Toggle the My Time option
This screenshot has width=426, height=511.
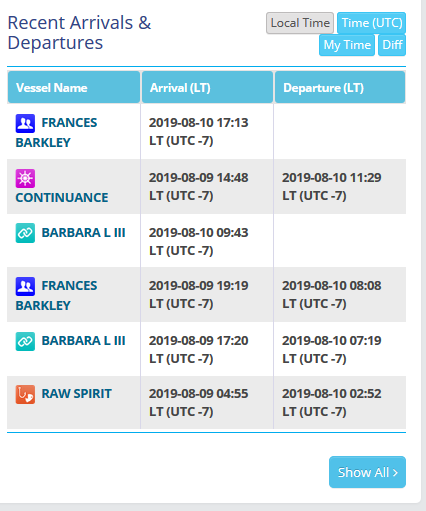(x=347, y=45)
